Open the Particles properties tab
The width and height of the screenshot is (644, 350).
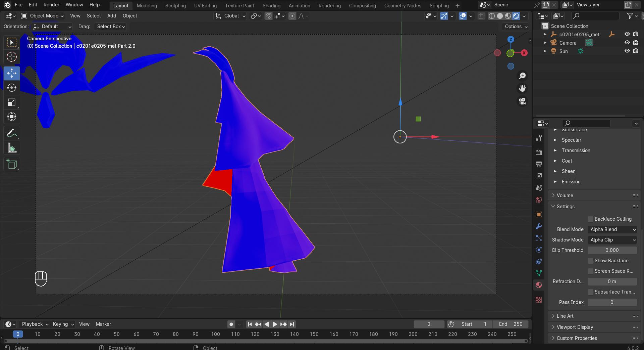click(539, 238)
